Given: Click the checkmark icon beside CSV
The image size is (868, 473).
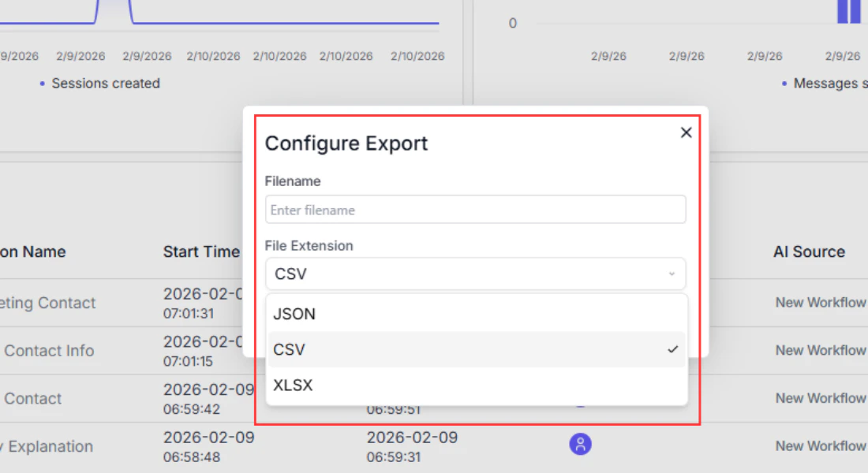Looking at the screenshot, I should click(672, 348).
